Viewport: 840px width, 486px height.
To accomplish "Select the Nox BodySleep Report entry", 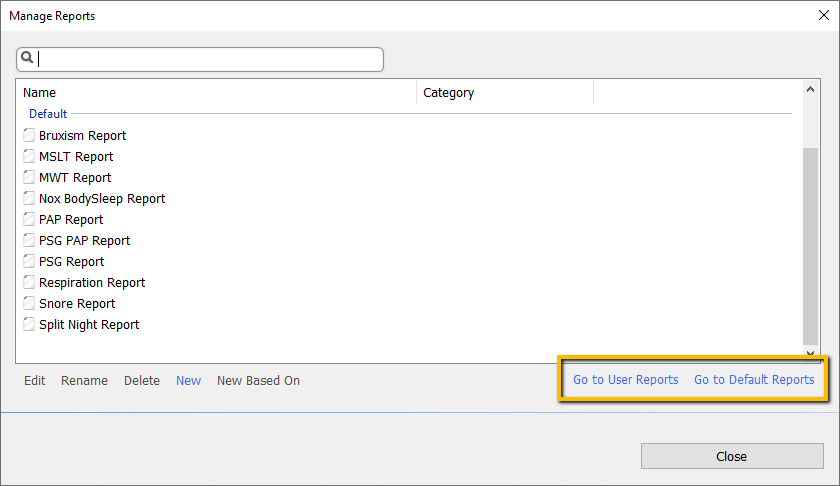I will coord(102,199).
